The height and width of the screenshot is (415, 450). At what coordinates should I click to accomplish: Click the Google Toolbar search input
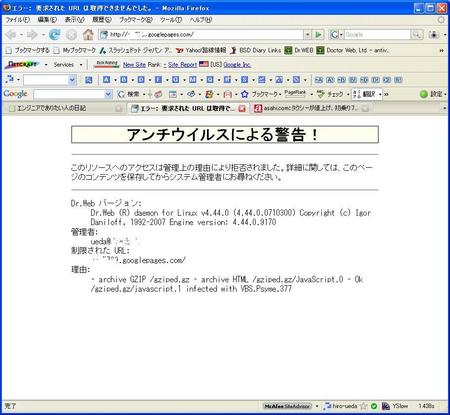69,95
